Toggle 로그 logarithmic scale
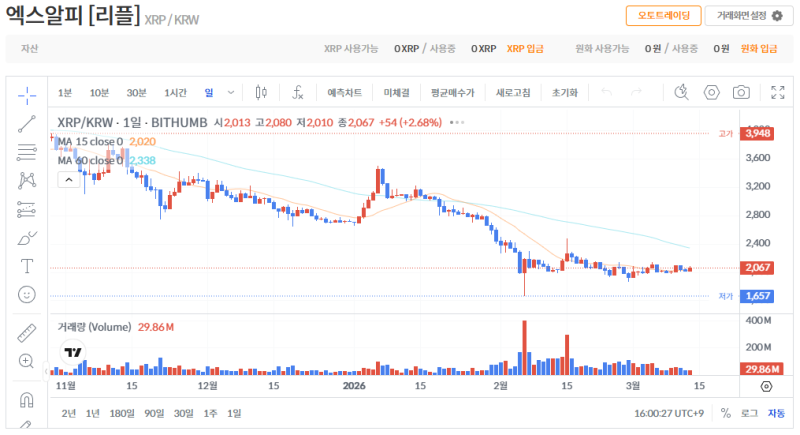 pos(749,413)
